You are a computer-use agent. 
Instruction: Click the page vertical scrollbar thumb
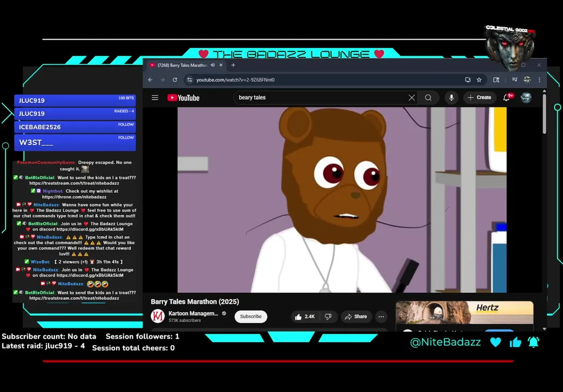pos(544,114)
